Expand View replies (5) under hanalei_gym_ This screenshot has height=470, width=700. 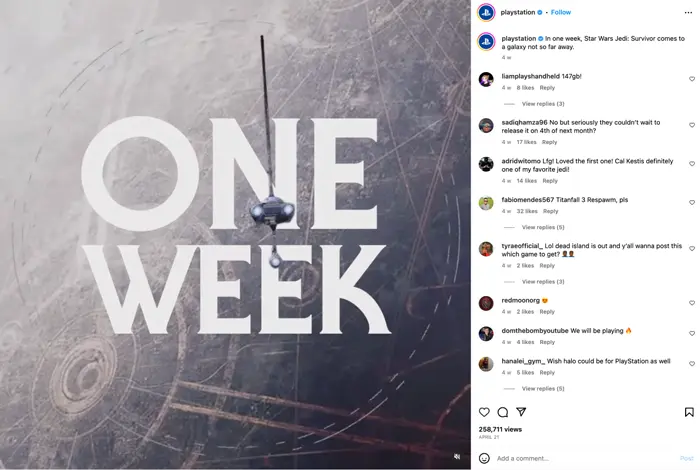543,389
